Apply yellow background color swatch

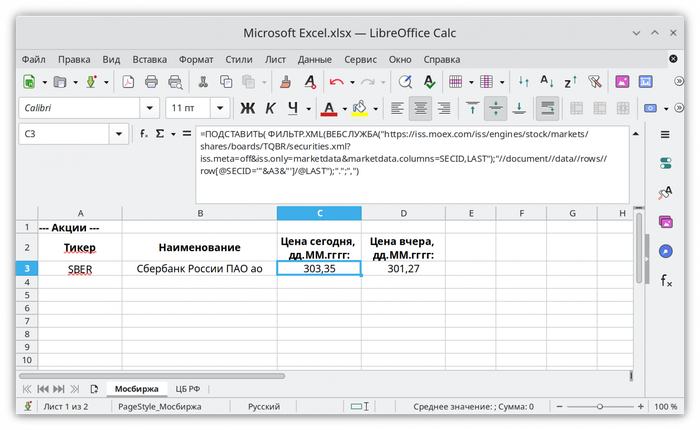tap(359, 109)
